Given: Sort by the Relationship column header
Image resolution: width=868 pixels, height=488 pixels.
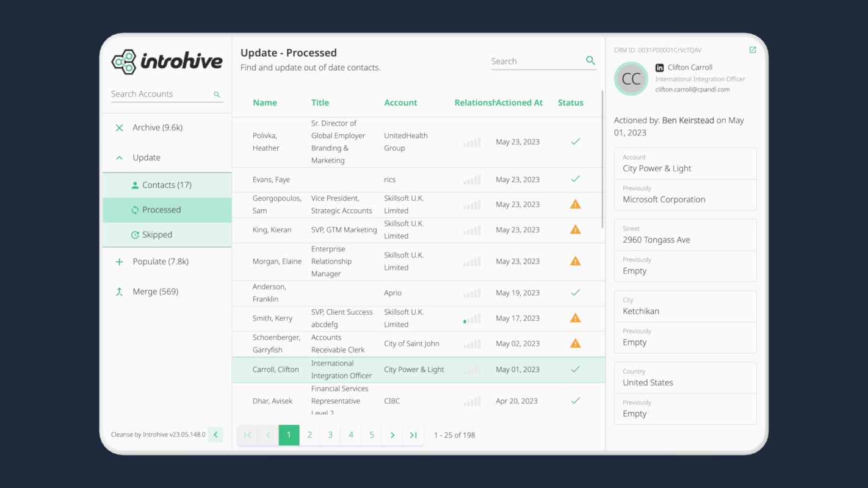Looking at the screenshot, I should [x=475, y=102].
